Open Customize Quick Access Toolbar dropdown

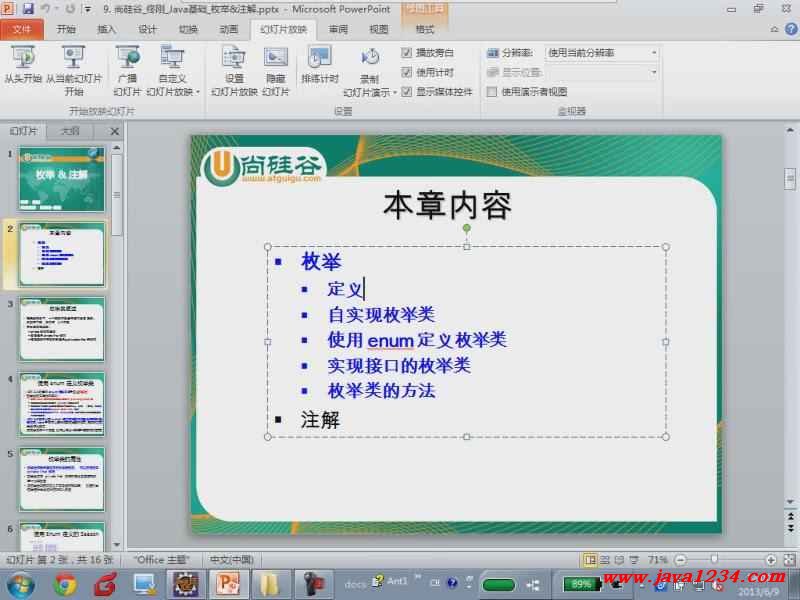point(88,9)
